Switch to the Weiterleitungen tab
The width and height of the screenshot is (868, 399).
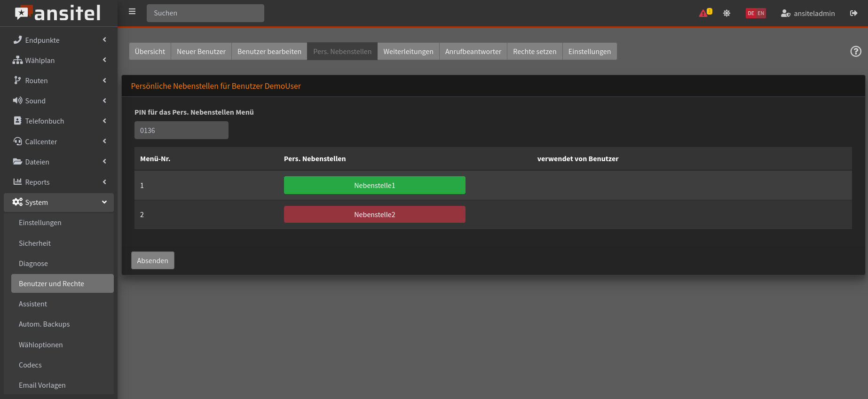pyautogui.click(x=408, y=51)
